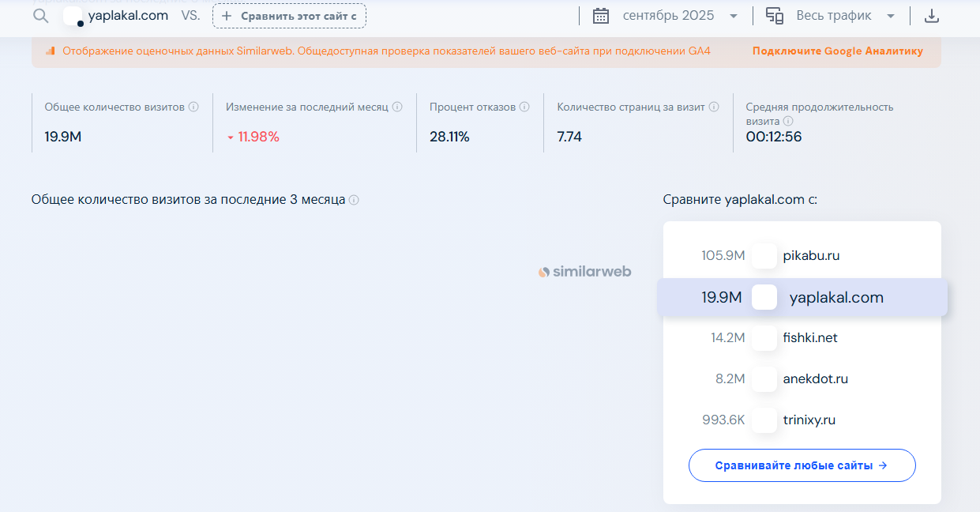Choose trinixy.ru from comparison list
Image resolution: width=980 pixels, height=512 pixels.
[809, 420]
